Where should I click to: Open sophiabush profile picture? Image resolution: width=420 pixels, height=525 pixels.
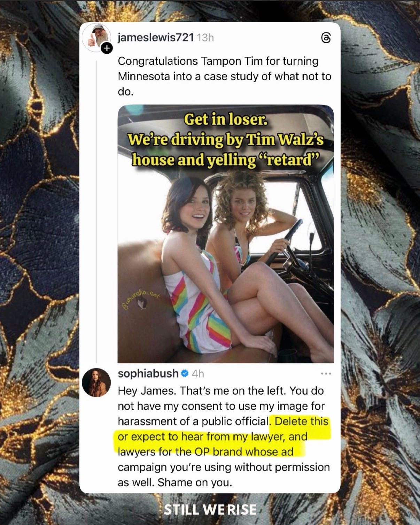click(x=96, y=383)
